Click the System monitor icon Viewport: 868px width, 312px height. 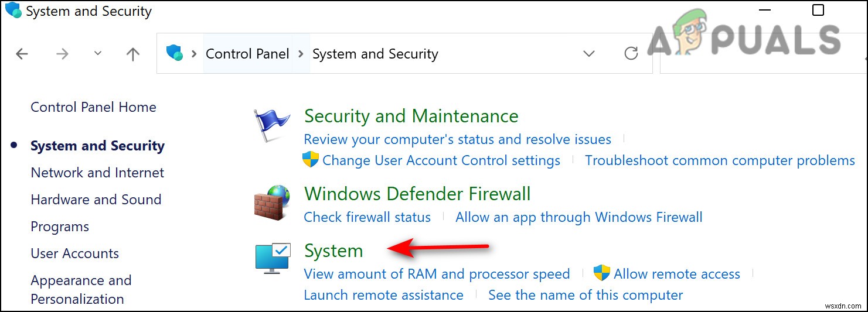273,258
